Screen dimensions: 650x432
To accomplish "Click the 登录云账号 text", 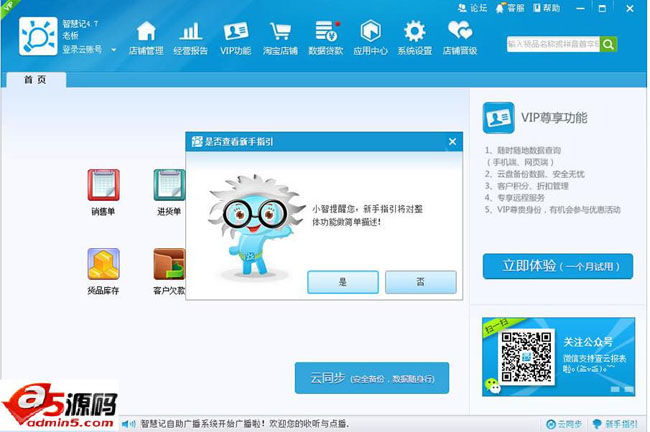I will tap(82, 49).
